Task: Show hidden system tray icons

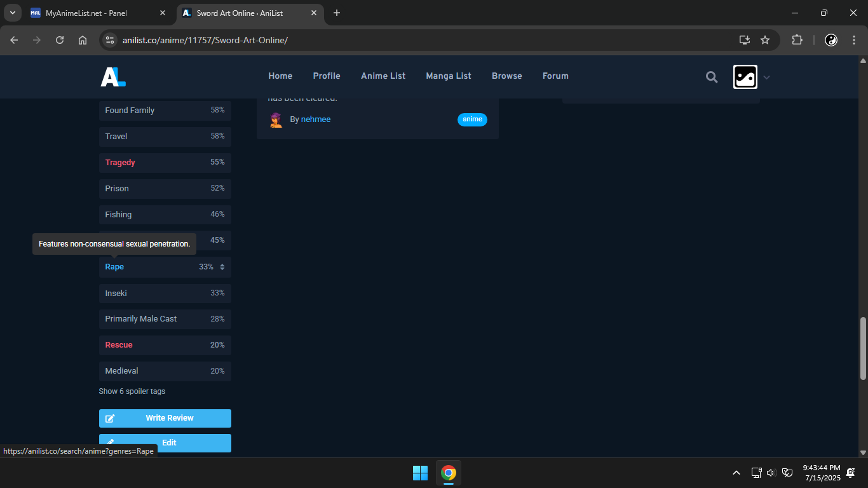Action: (736, 473)
